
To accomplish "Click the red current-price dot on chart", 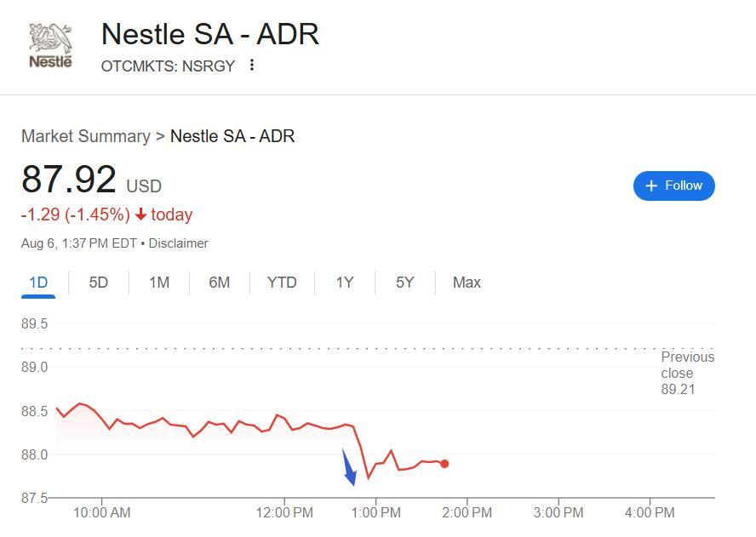I will coord(444,464).
